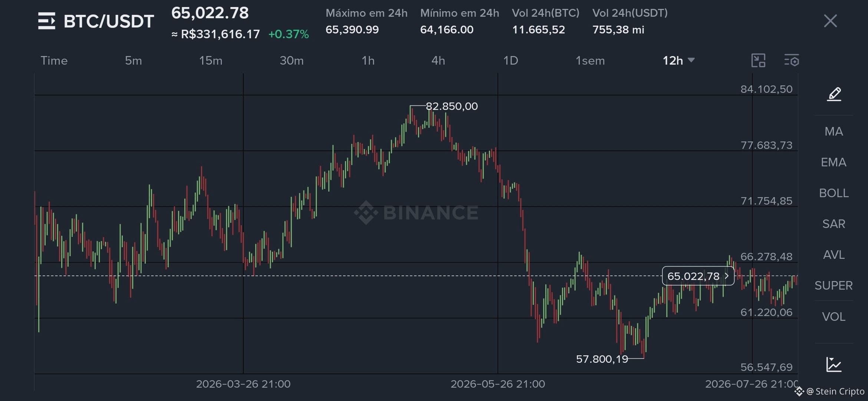Viewport: 868px width, 401px height.
Task: Toggle the SUPER indicator
Action: point(834,286)
